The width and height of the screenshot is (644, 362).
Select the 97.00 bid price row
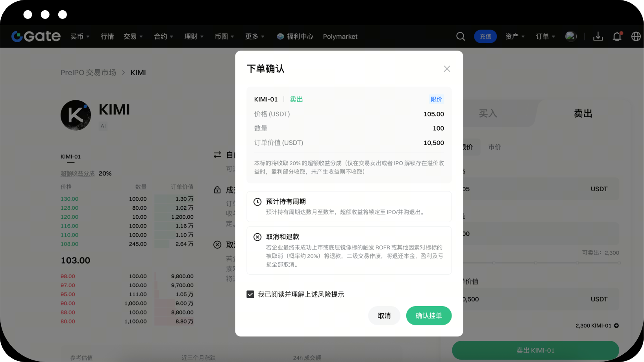pos(127,286)
